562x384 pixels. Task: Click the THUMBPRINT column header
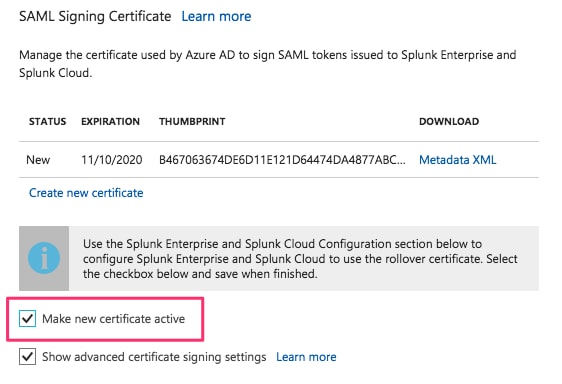[192, 122]
